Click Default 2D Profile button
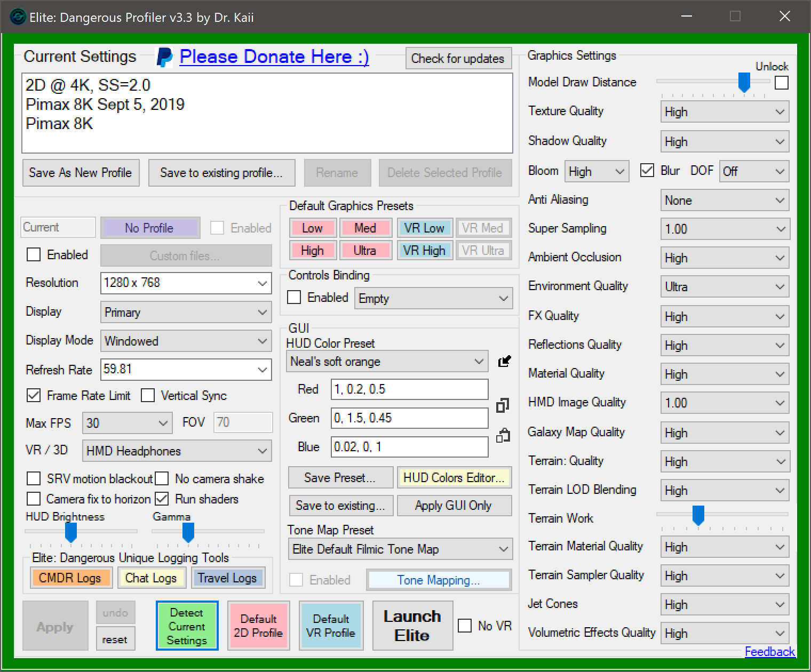811x672 pixels. (258, 626)
